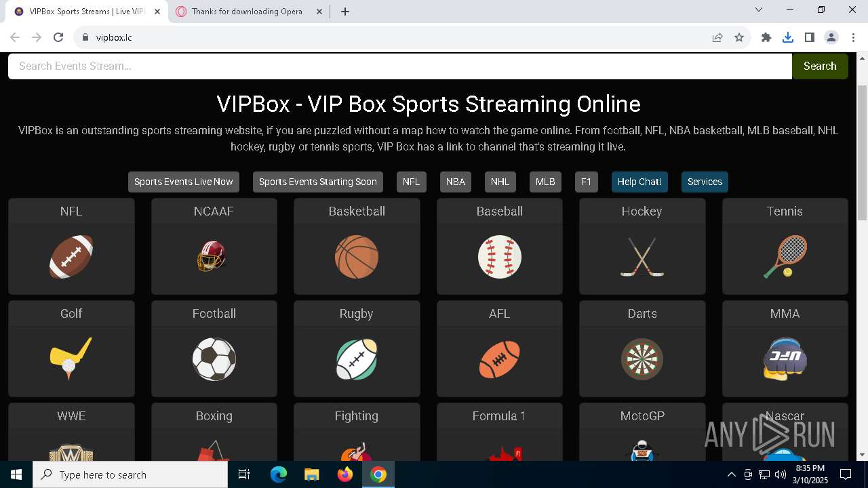Screen dimensions: 868x488
Task: Open the Basketball ball icon
Action: tap(357, 257)
